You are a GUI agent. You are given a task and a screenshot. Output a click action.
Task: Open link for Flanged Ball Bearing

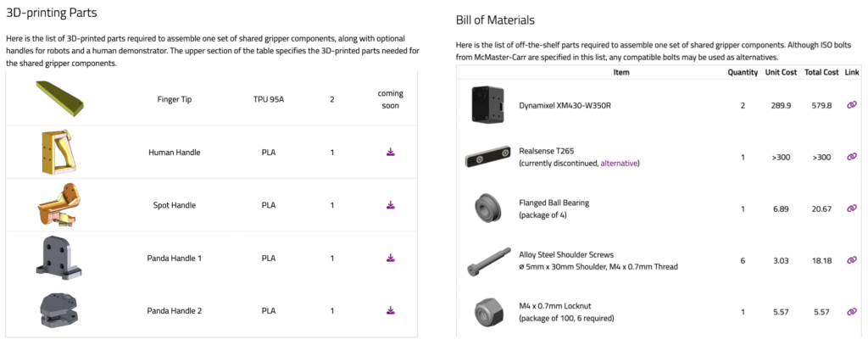[x=851, y=209]
